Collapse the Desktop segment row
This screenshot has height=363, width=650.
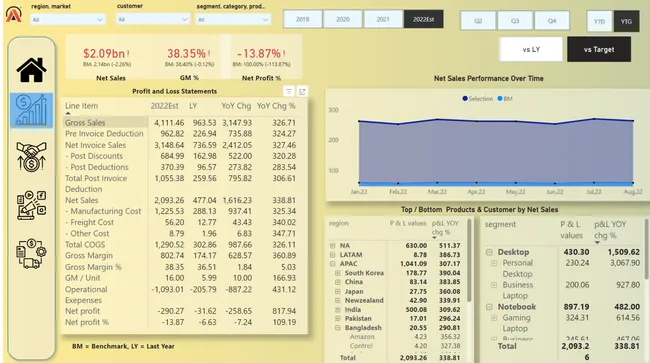click(489, 252)
